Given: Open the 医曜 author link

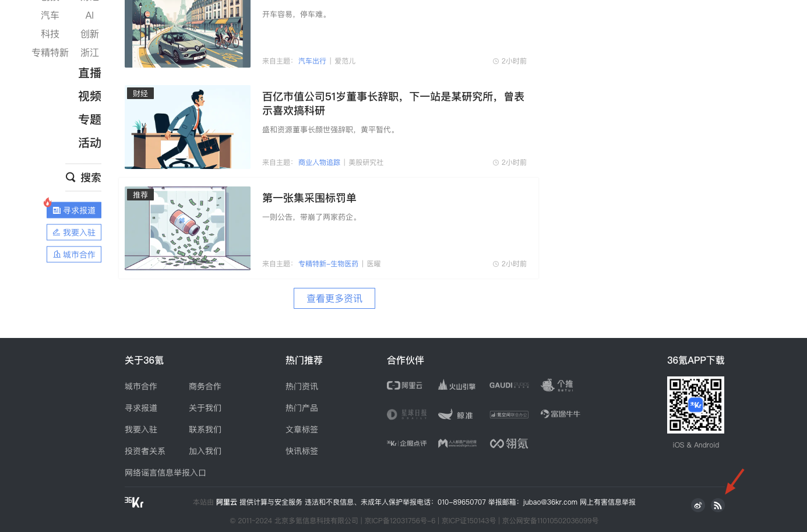Looking at the screenshot, I should click(x=374, y=264).
